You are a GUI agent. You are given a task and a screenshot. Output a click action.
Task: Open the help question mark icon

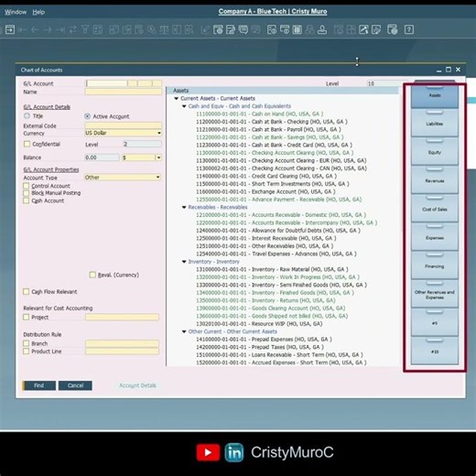[x=409, y=29]
